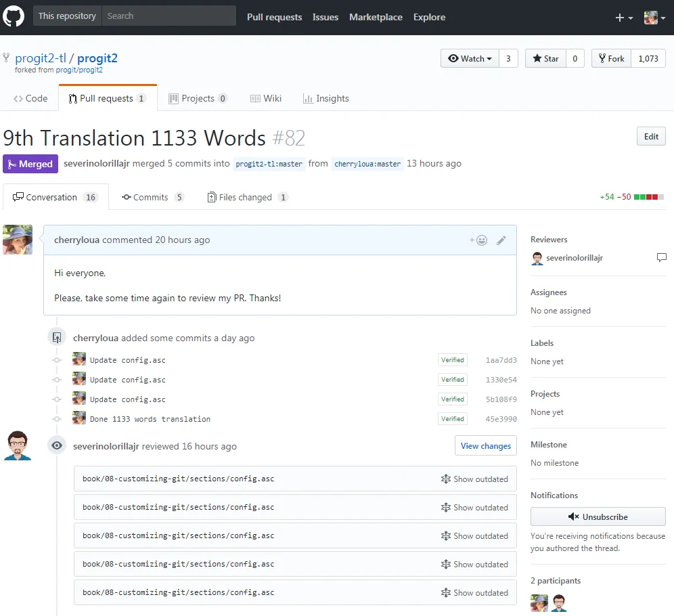
Task: Click severinolorillajr's avatar beside the review
Action: point(18,445)
